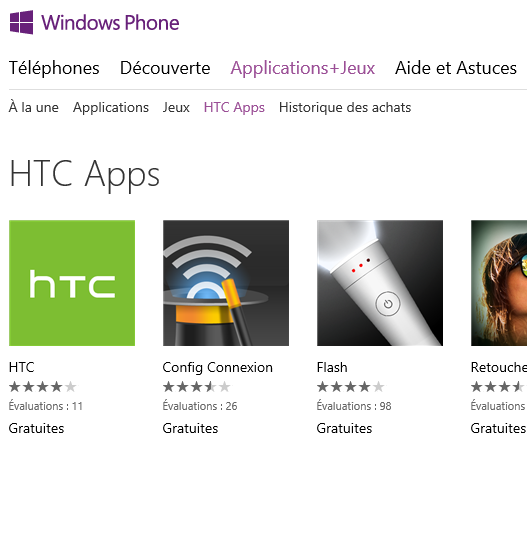Select the Applications+Jeux menu

[x=303, y=68]
